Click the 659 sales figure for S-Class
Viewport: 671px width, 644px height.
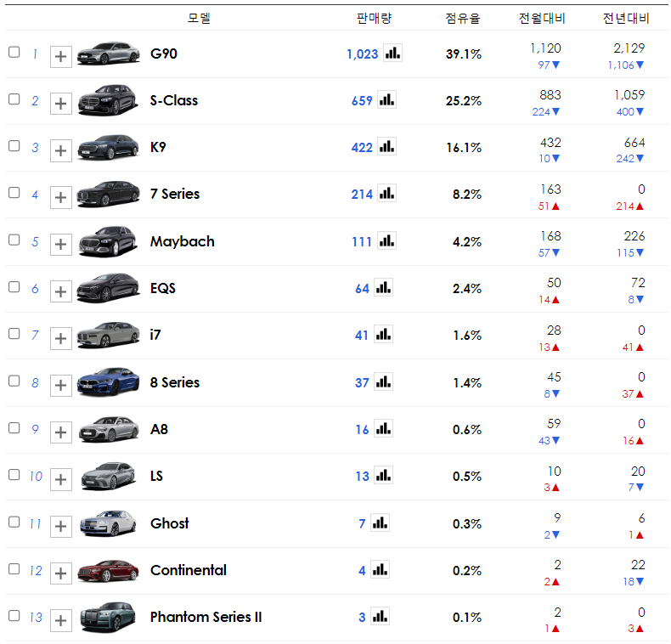coord(362,100)
